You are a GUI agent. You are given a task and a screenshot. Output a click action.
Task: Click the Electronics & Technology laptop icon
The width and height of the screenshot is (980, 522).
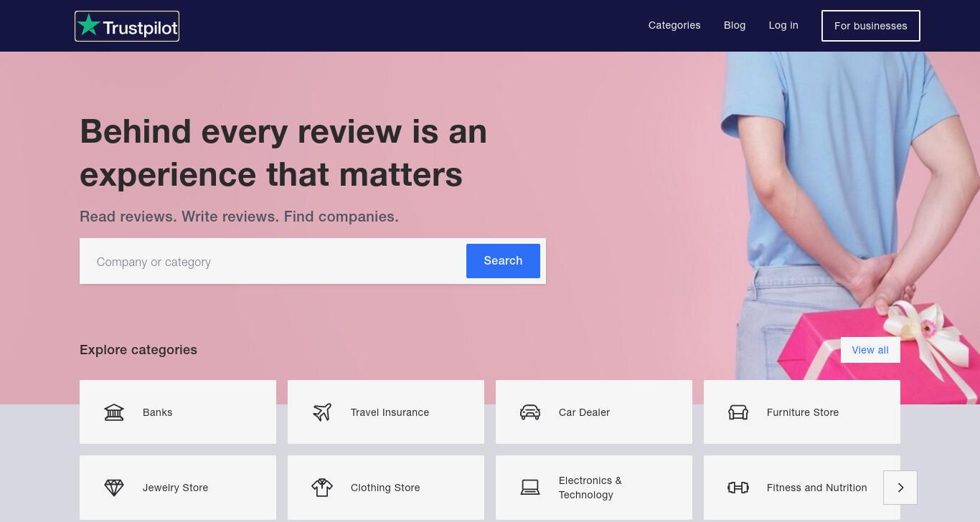(x=530, y=488)
